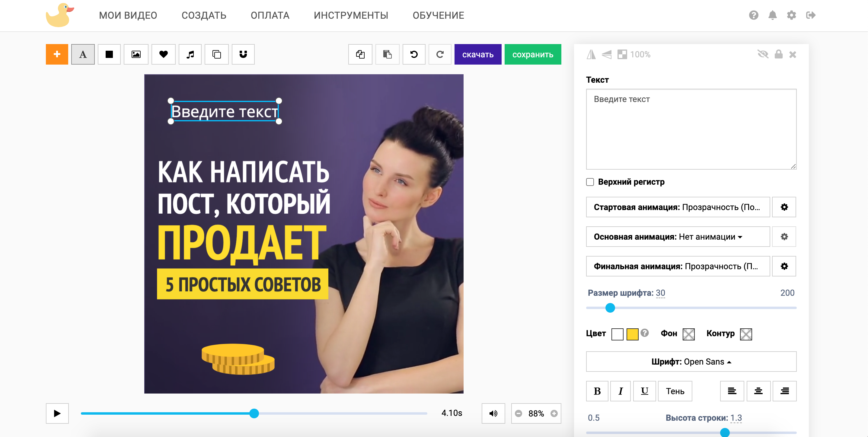Click the Введите текст textarea
This screenshot has height=437, width=868.
[691, 129]
